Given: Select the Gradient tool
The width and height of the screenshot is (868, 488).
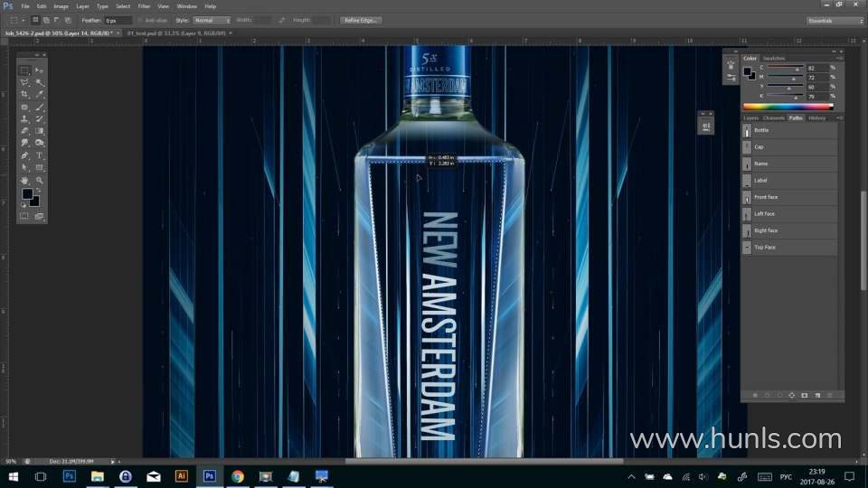Looking at the screenshot, I should point(39,131).
